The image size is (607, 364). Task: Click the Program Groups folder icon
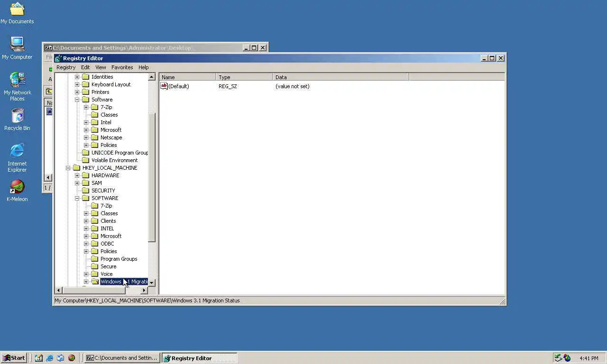coord(94,259)
